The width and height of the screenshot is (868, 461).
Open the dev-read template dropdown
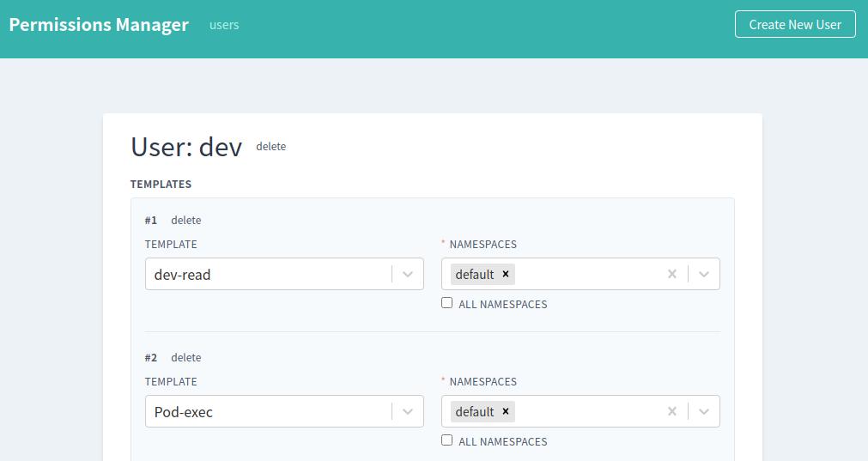[x=284, y=274]
